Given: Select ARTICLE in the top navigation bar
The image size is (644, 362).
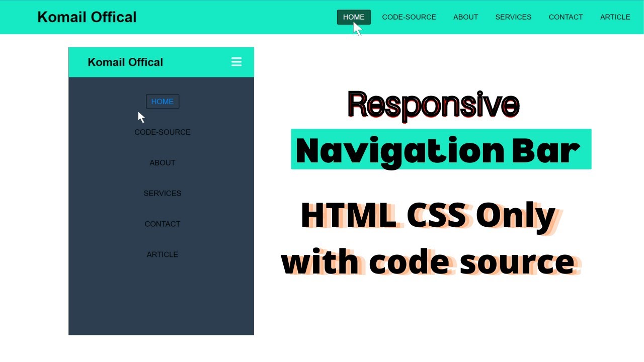Looking at the screenshot, I should (615, 17).
